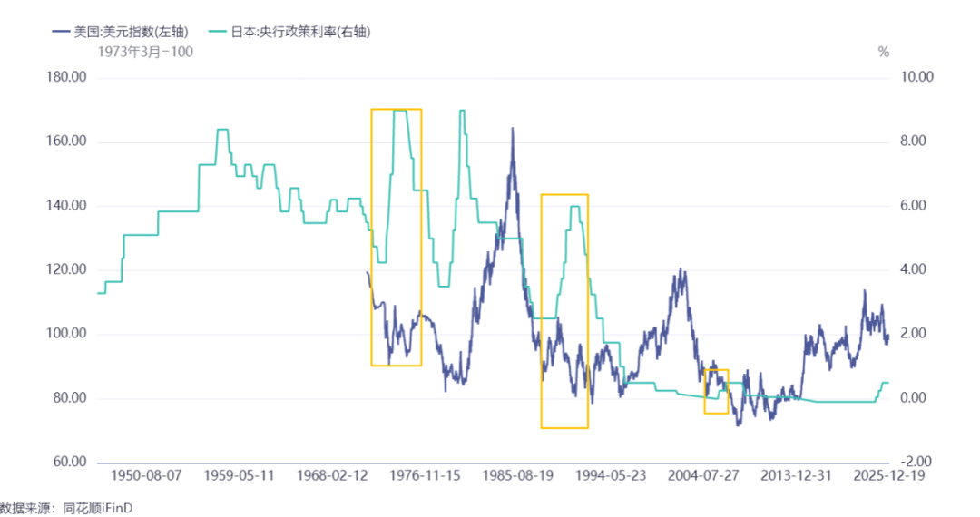
Task: Toggle the 日本:央行政策利率(右轴) legend entry
Action: (x=290, y=31)
